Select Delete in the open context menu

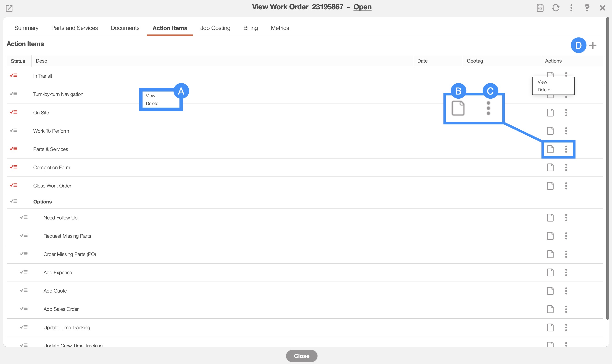pos(544,90)
